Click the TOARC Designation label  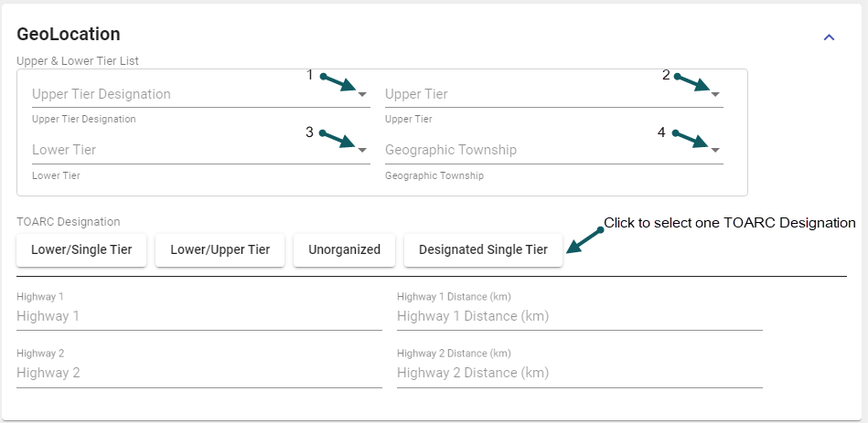coord(69,221)
